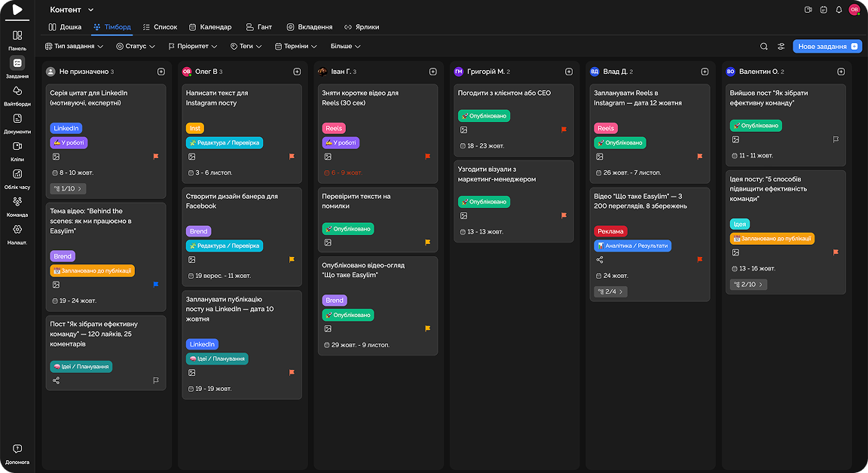Viewport: 868px width, 473px height.
Task: Open the Документи sidebar icon
Action: [x=17, y=122]
